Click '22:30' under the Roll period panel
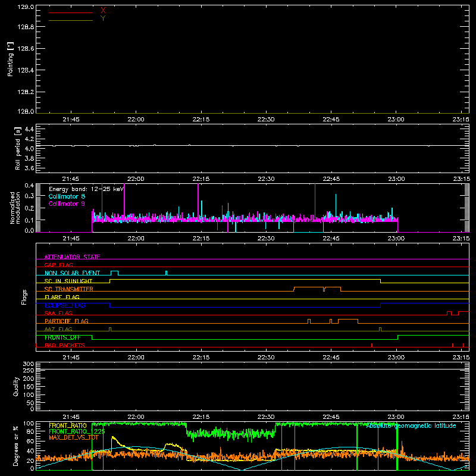This screenshot has width=476, height=476. (x=266, y=179)
